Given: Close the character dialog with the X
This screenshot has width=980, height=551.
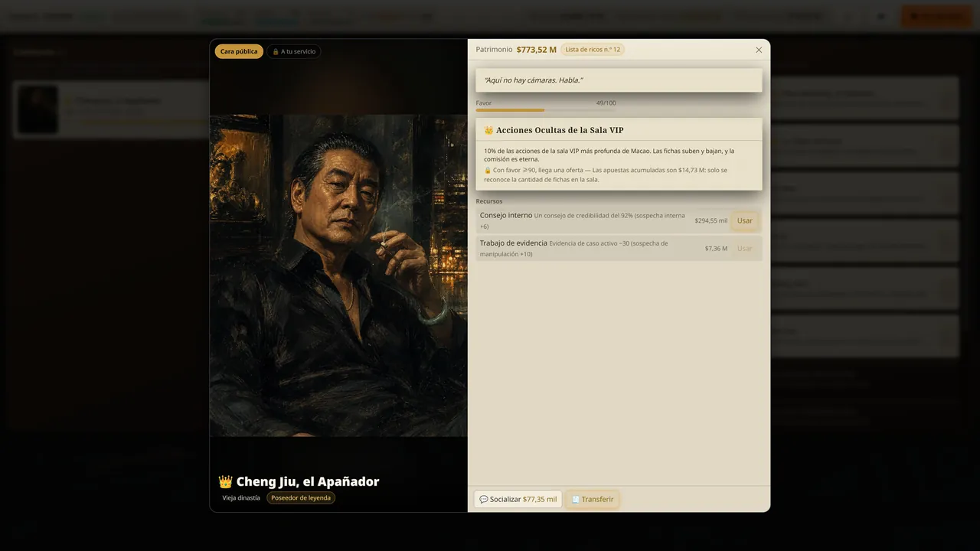Looking at the screenshot, I should pos(759,50).
